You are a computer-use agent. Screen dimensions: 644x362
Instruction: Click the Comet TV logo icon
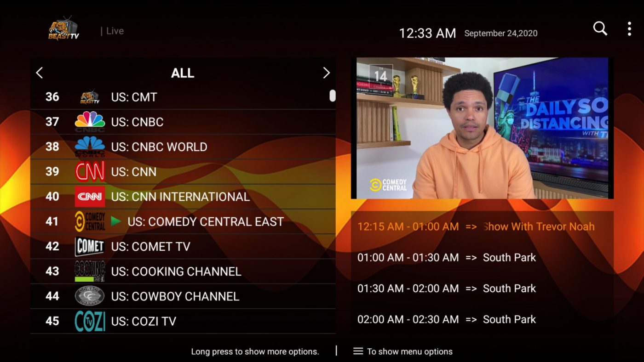tap(90, 246)
